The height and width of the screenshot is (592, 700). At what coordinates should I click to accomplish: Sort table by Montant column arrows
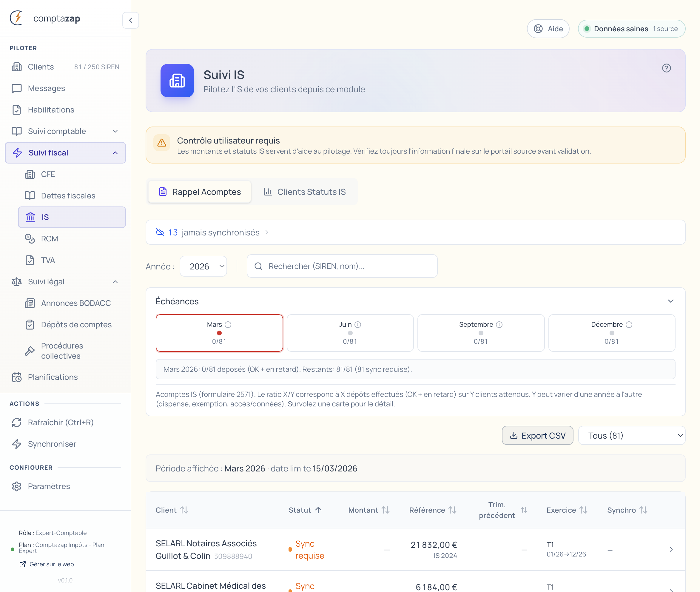(386, 510)
